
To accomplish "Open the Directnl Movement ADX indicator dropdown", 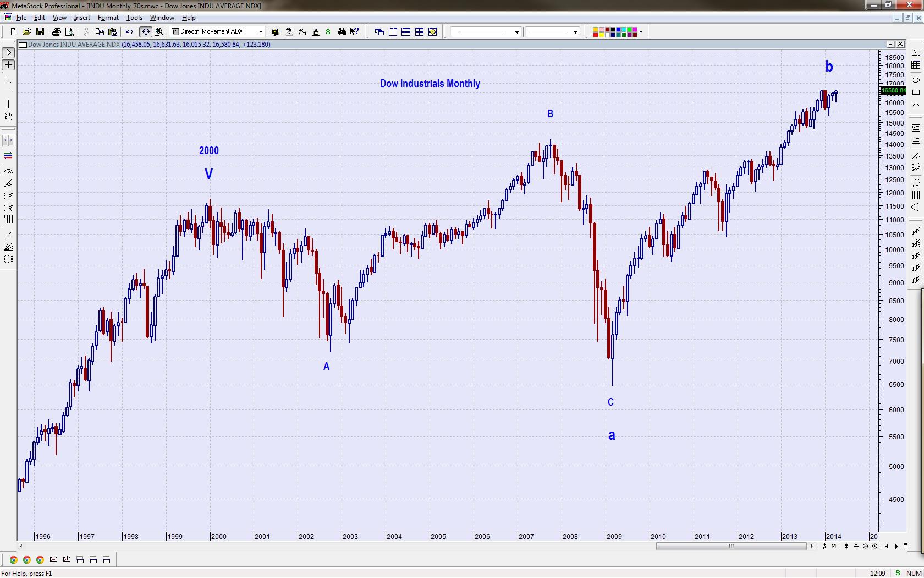I will tap(261, 31).
